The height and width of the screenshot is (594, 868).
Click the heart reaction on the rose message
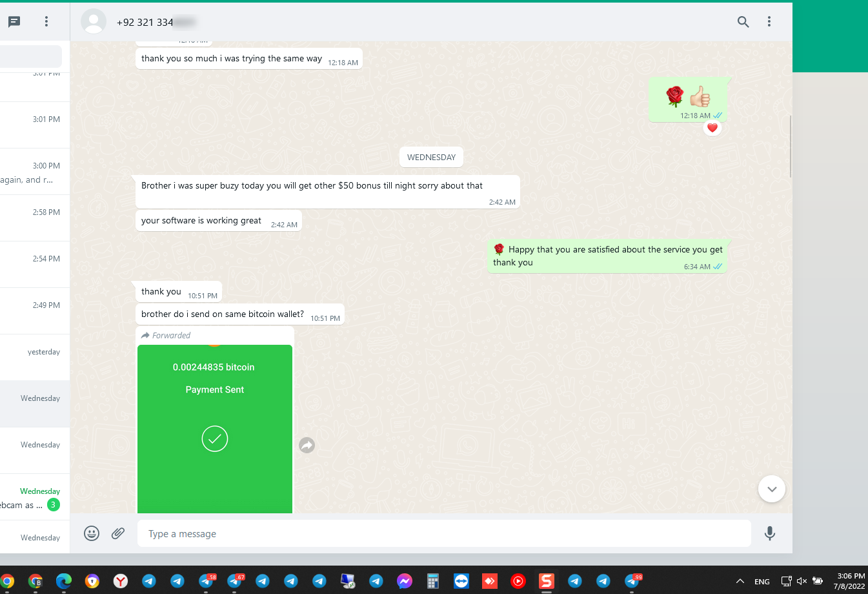tap(712, 127)
